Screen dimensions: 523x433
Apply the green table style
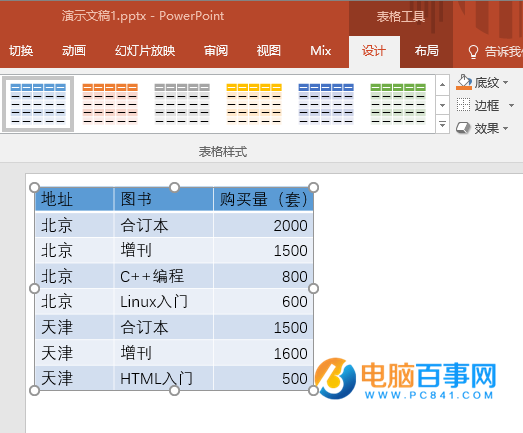pos(398,104)
